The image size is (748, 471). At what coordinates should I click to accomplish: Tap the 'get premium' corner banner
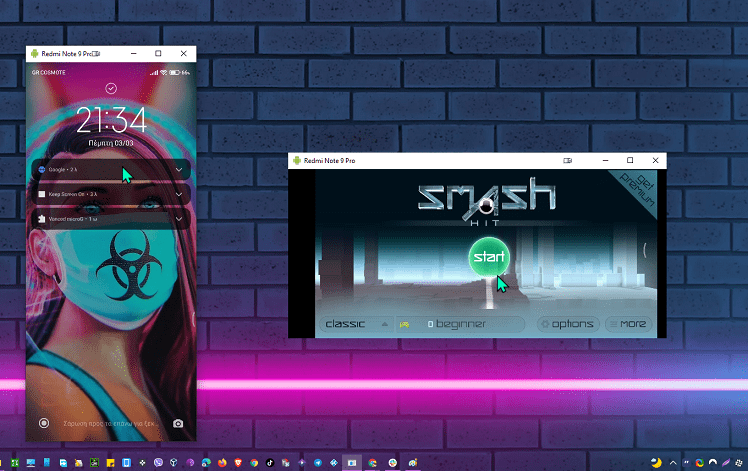pos(638,188)
